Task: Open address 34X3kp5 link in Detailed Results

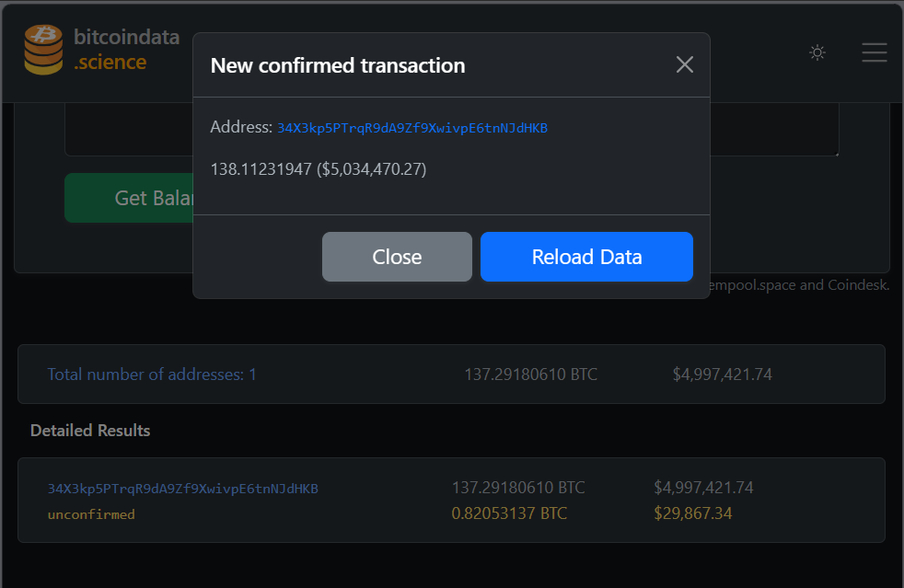Action: coord(183,489)
